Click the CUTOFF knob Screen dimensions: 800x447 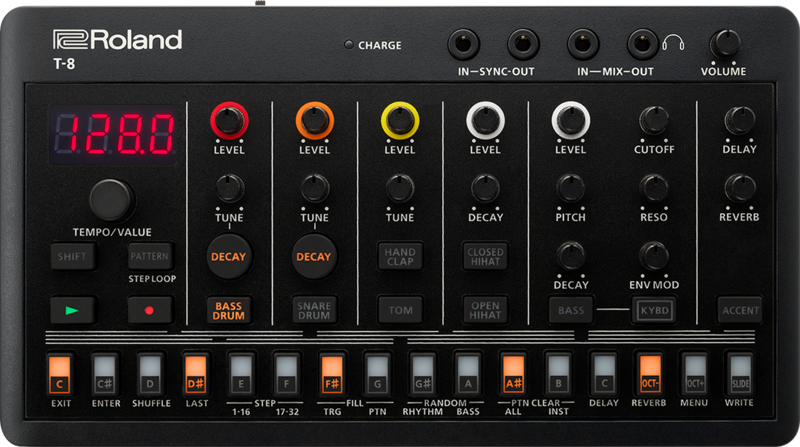[654, 121]
